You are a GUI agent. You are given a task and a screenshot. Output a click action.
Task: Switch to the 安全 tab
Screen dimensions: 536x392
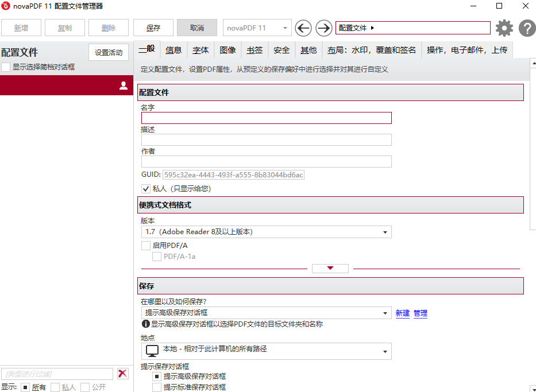[281, 50]
